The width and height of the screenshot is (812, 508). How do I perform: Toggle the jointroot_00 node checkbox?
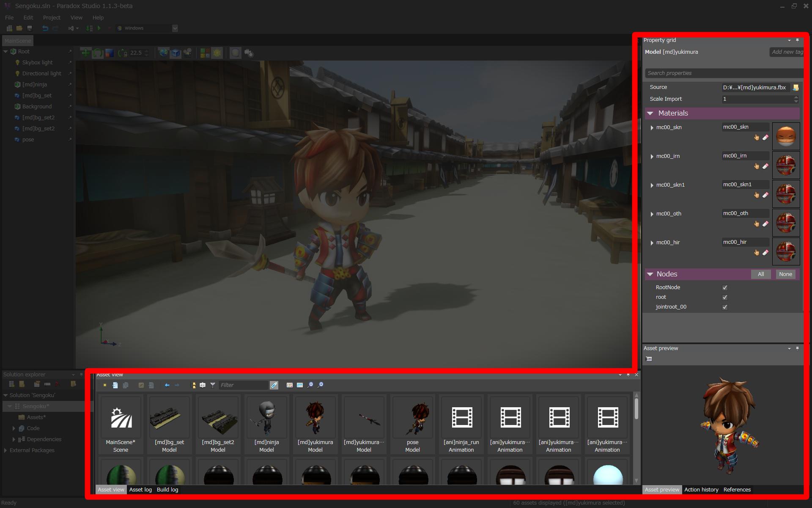pos(725,307)
